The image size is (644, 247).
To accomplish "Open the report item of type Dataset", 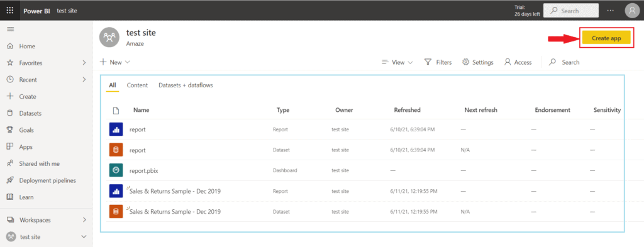I will pyautogui.click(x=138, y=150).
